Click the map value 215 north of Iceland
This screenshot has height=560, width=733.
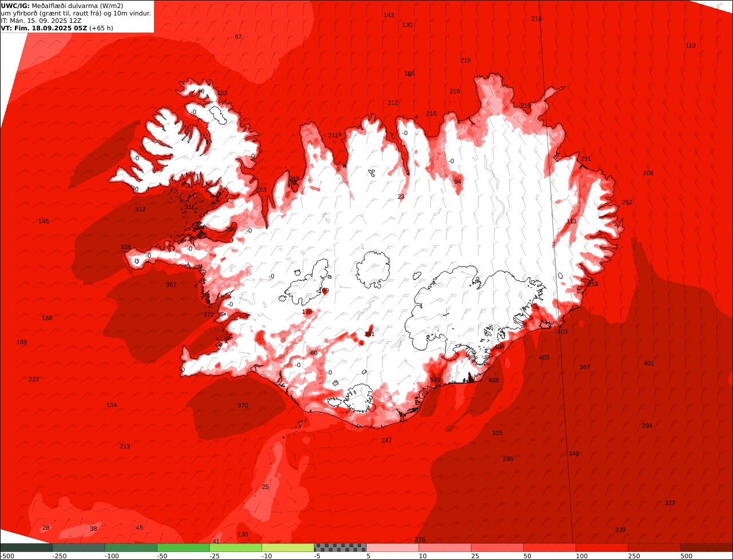(466, 60)
